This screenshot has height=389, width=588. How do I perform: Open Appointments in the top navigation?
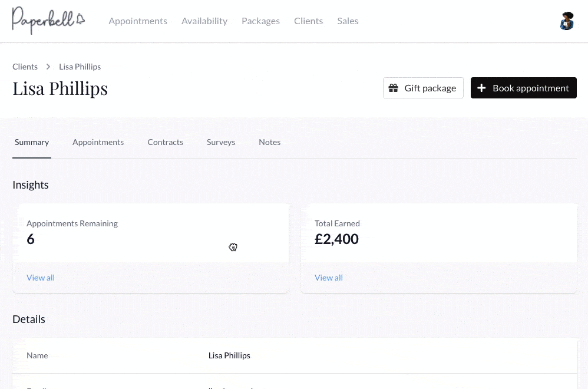138,21
